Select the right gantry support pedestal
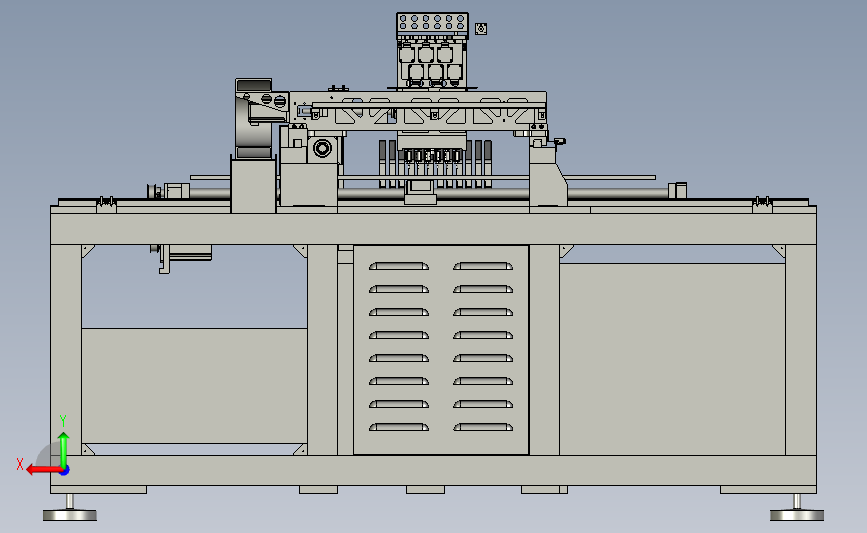The height and width of the screenshot is (533, 867). 547,176
